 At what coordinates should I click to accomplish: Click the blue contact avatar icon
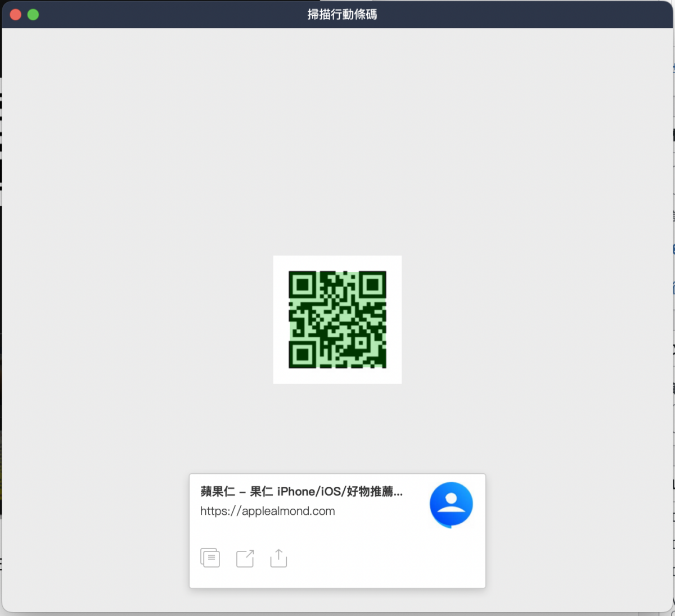[451, 504]
